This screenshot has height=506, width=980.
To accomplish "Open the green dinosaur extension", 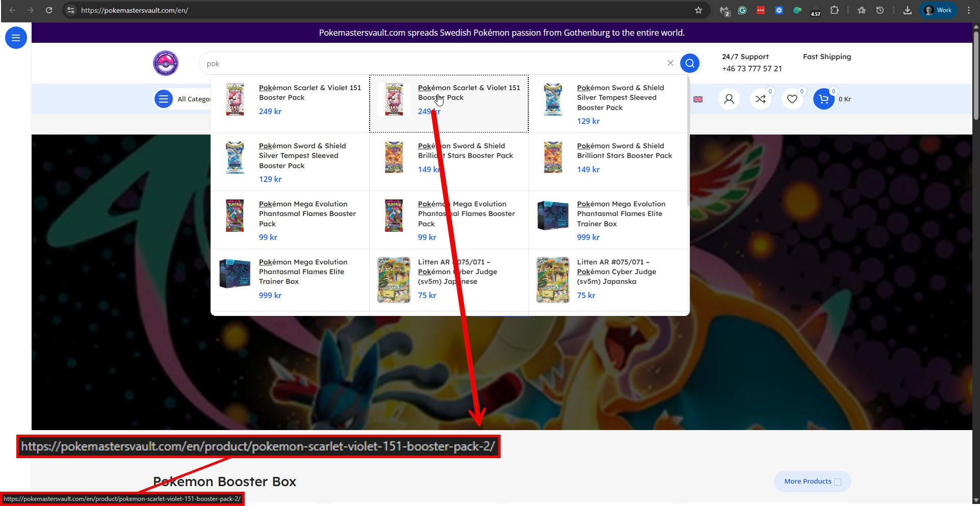I will tap(797, 10).
